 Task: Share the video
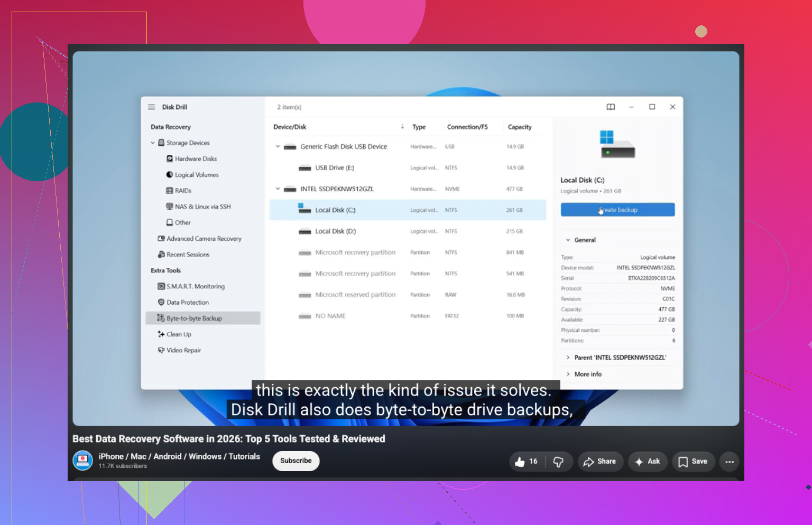click(x=600, y=462)
